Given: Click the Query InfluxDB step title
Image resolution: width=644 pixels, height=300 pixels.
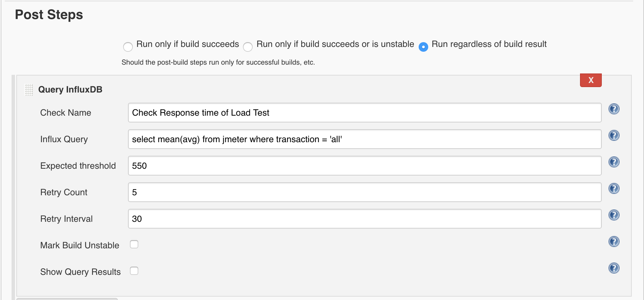Looking at the screenshot, I should click(70, 89).
